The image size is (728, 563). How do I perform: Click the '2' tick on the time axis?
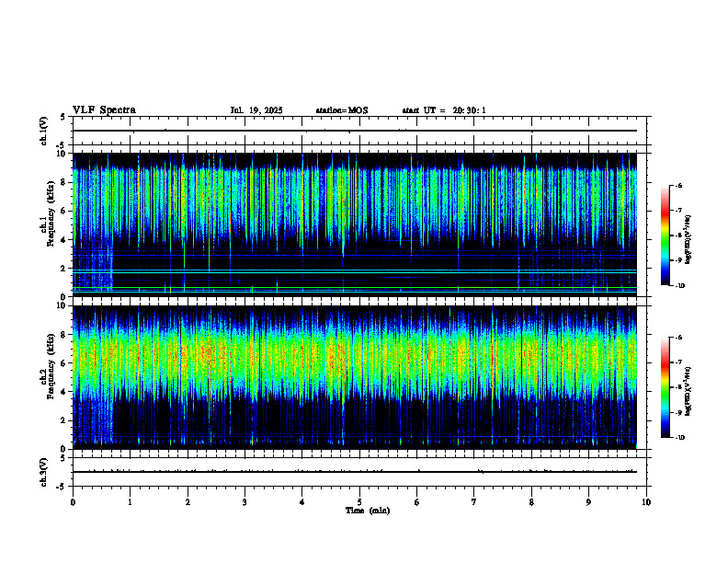[188, 502]
